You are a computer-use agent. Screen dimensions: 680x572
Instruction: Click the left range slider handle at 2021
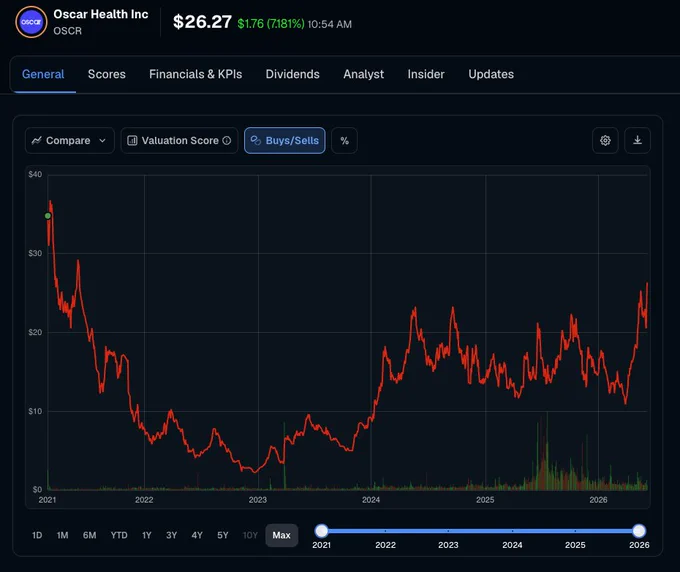point(321,531)
